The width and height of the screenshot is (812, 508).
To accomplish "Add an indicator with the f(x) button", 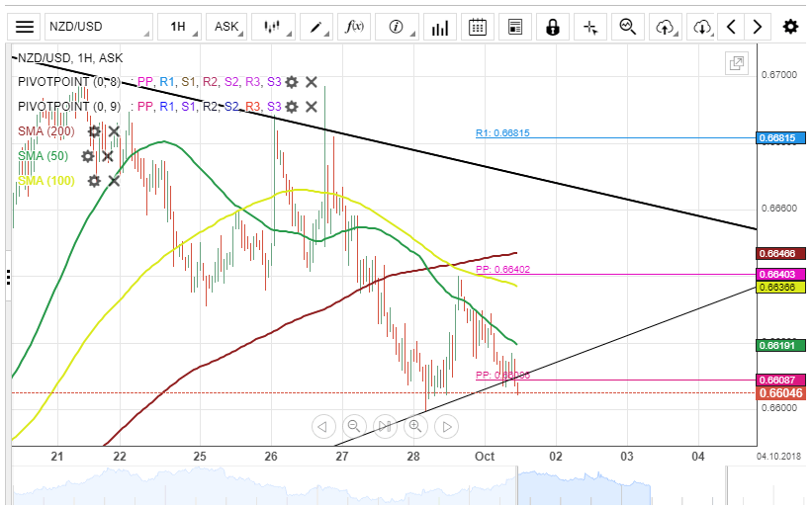I will click(354, 27).
